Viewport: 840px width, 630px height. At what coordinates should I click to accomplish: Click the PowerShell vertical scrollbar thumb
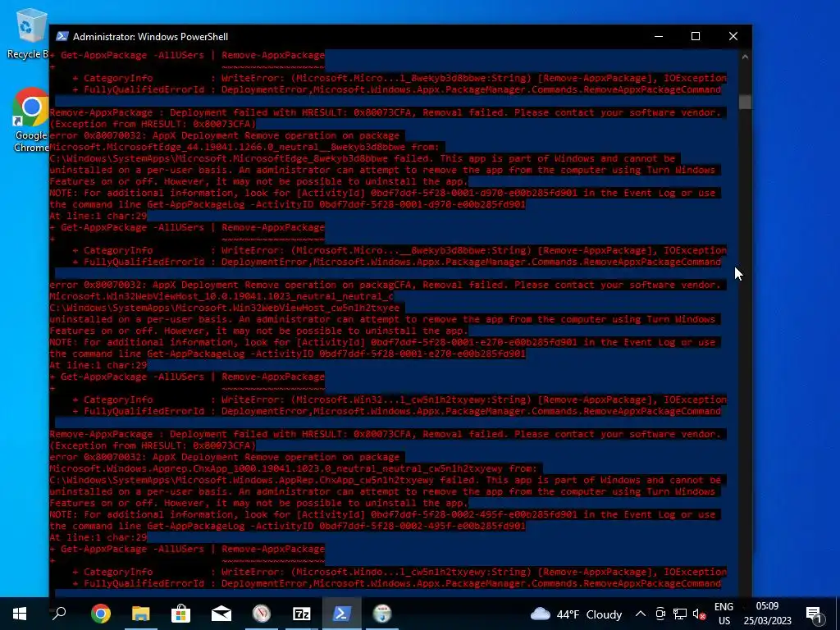745,101
